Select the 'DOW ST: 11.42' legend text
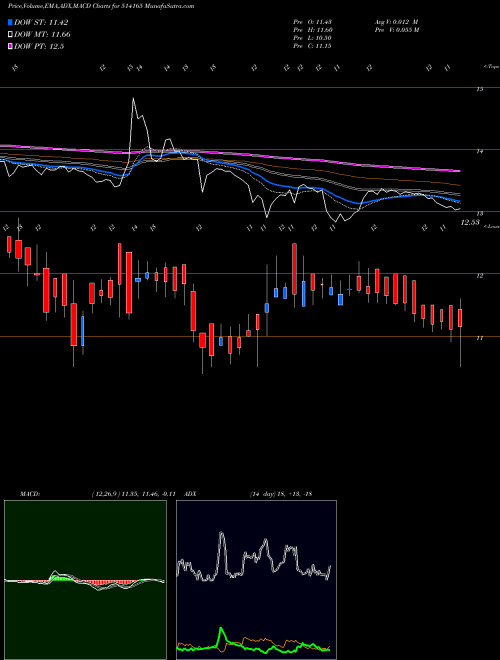This screenshot has width=500, height=660. (41, 22)
